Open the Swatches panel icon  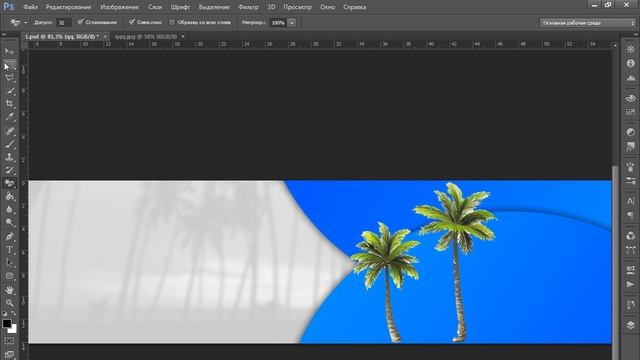tap(631, 112)
